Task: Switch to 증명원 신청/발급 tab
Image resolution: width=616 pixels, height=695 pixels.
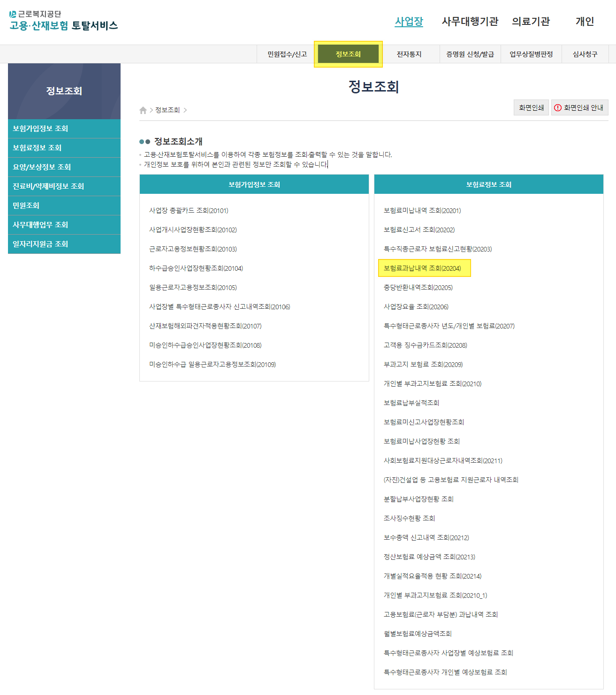Action: [x=470, y=54]
